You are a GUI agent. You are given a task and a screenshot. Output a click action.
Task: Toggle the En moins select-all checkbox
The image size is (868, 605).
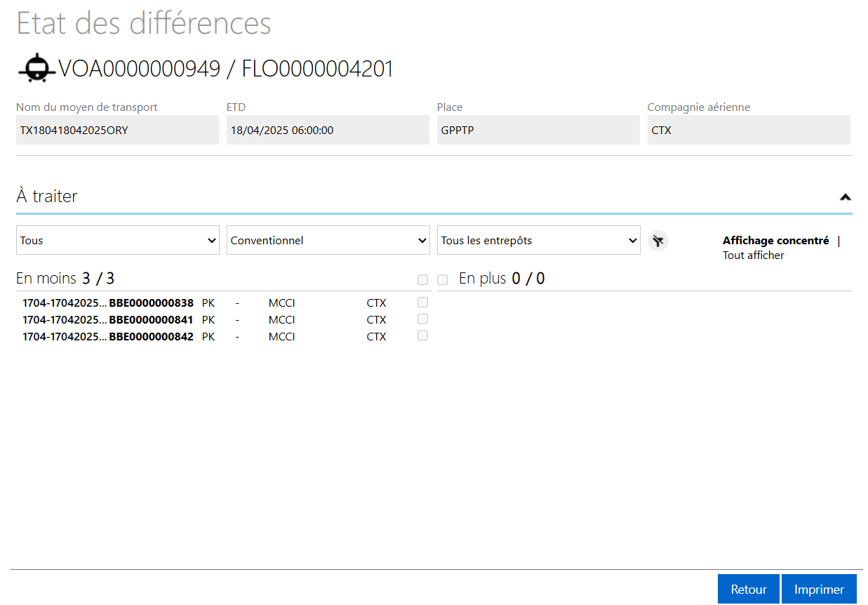(x=422, y=279)
